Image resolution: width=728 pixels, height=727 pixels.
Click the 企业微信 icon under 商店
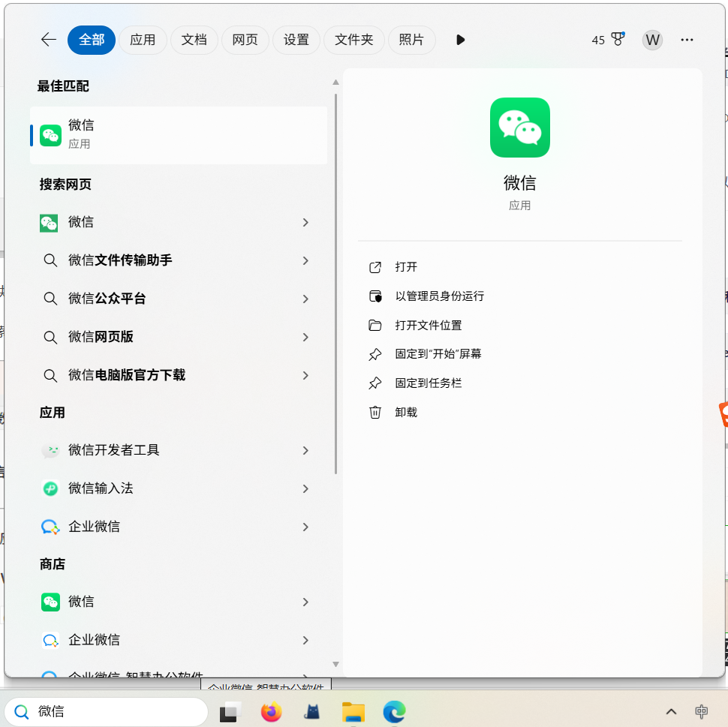(50, 640)
